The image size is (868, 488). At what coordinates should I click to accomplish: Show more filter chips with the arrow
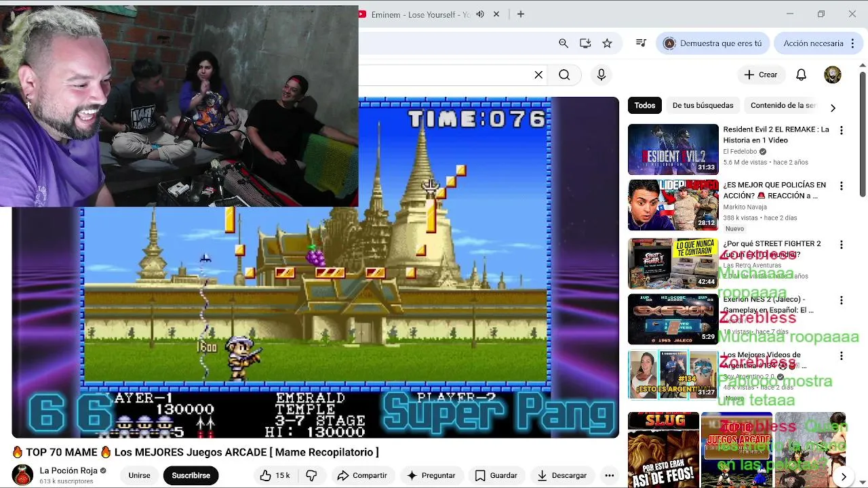tap(833, 108)
